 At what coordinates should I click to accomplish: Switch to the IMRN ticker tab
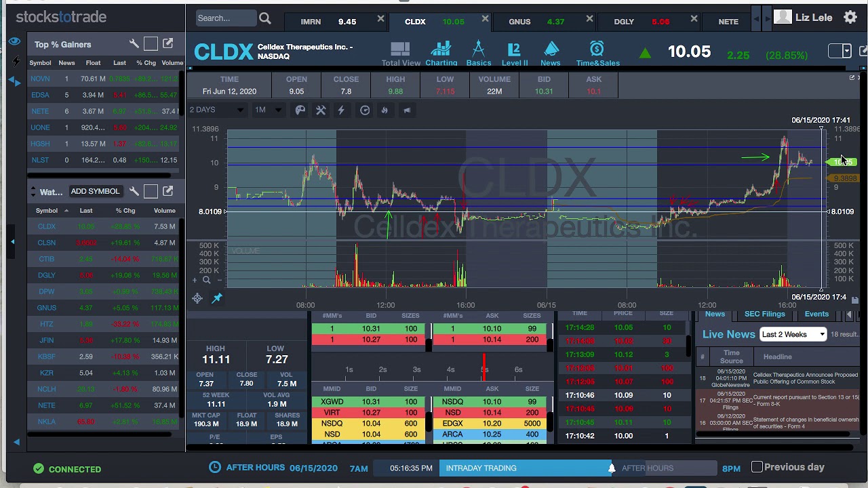click(x=311, y=22)
